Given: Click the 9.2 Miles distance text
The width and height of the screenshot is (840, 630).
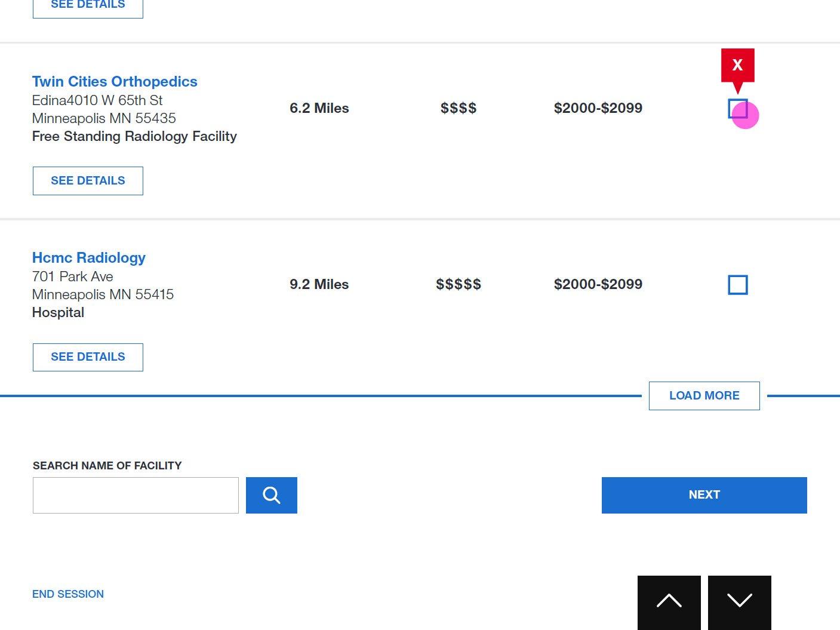Looking at the screenshot, I should click(319, 284).
